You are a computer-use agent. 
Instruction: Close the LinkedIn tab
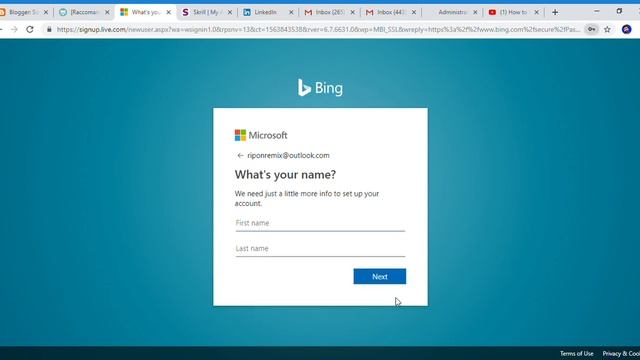coord(291,12)
